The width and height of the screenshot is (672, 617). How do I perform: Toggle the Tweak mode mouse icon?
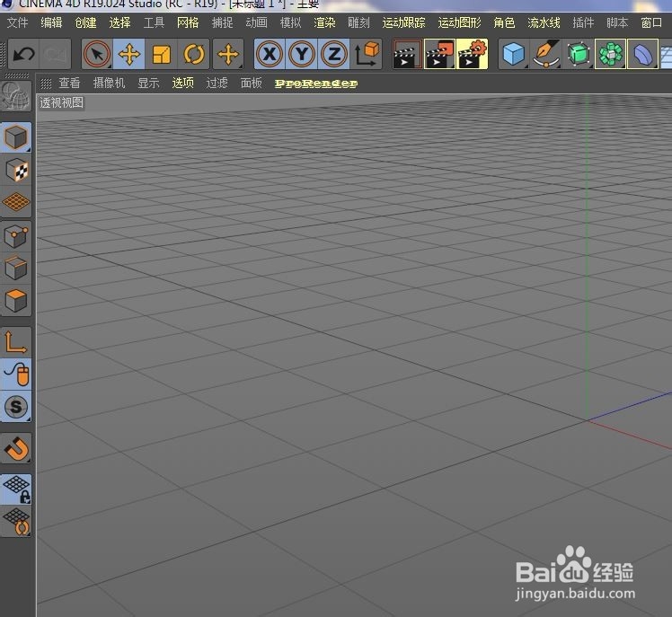[x=16, y=375]
